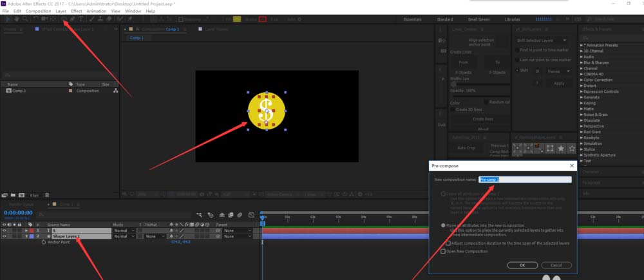Screen dimensions: 644x280
Task: Check Last out point to time marker
Action: (517, 60)
